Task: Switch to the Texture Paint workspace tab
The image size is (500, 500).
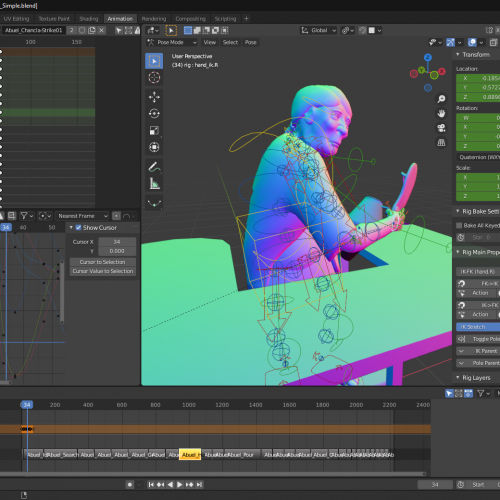Action: pyautogui.click(x=54, y=19)
